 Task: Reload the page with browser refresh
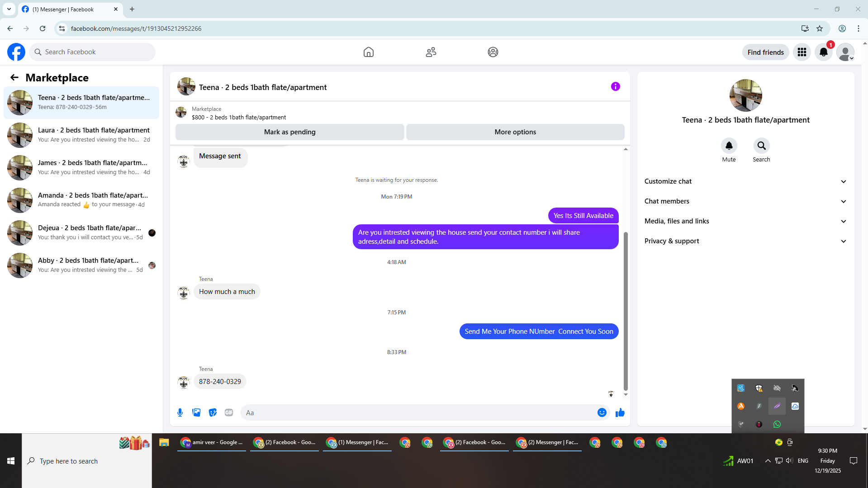point(43,28)
